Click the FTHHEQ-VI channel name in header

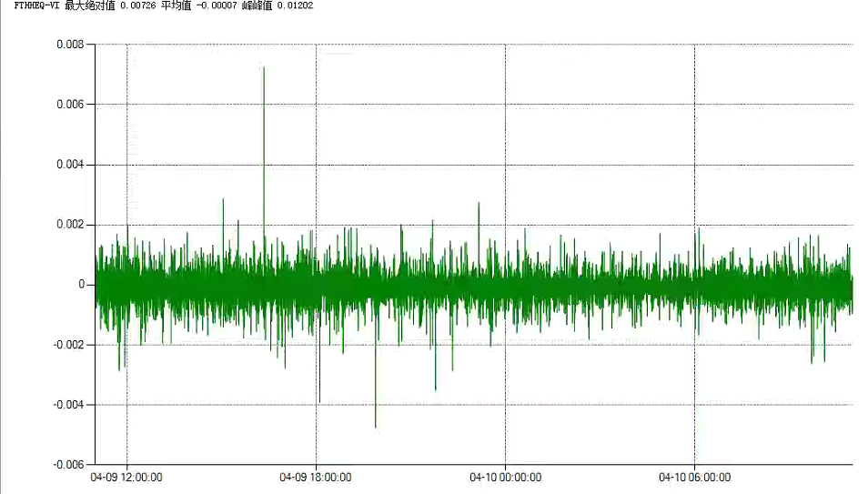[x=35, y=5]
